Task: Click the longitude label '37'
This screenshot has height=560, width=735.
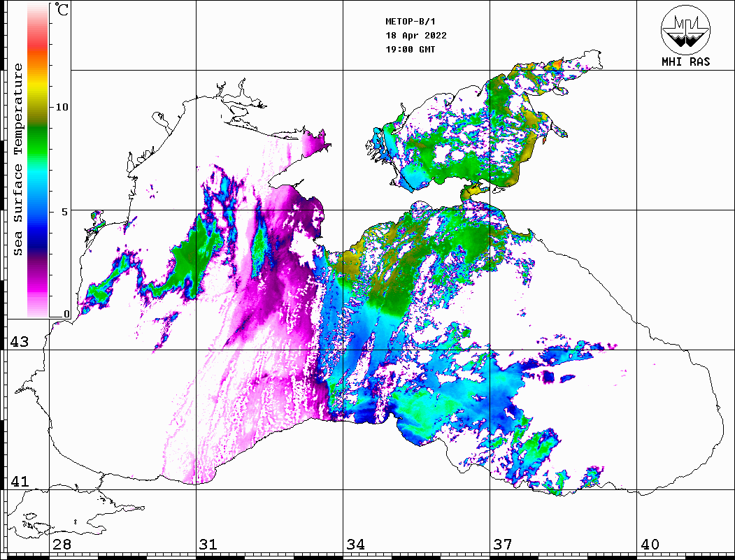Action: pos(503,544)
